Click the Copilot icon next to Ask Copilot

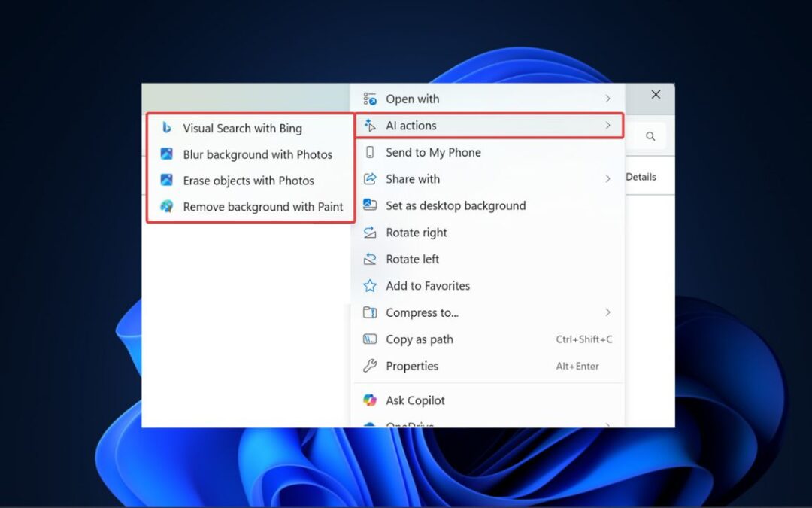369,400
